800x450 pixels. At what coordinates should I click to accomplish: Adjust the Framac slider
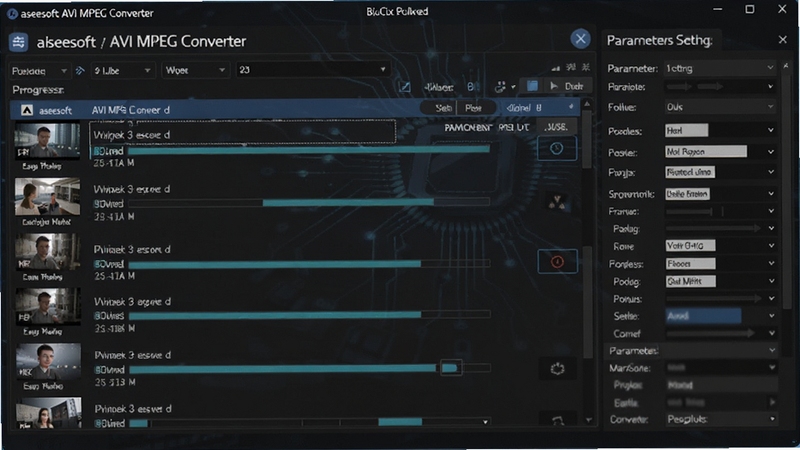click(695, 211)
